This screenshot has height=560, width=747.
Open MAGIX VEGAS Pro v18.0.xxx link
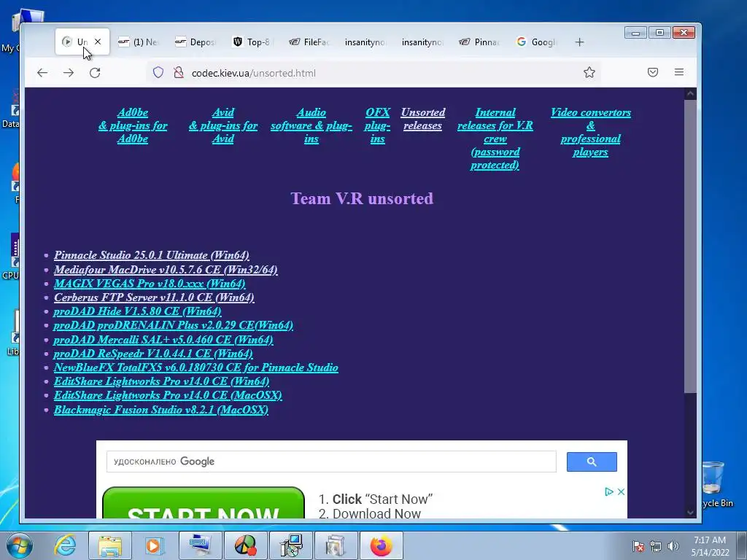coord(150,284)
